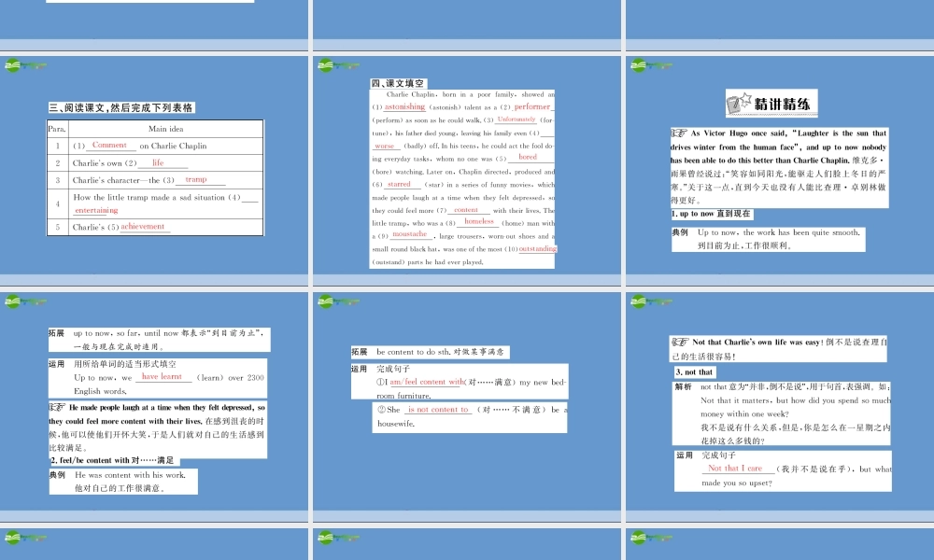Select the red answer 'achievement' in row 5
Viewport: 934px width, 560px height.
142,226
